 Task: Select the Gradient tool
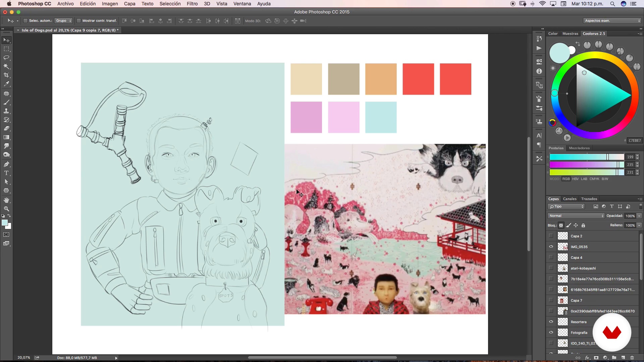pyautogui.click(x=6, y=137)
